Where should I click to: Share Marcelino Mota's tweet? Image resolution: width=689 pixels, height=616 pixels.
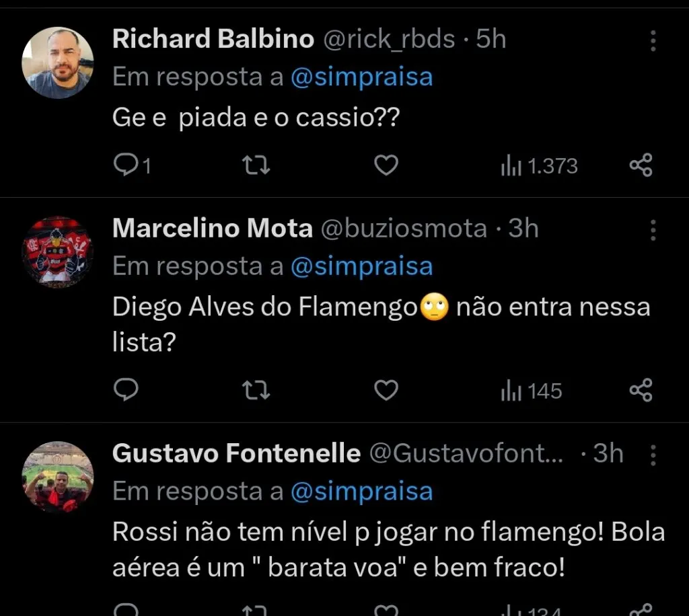coord(641,390)
